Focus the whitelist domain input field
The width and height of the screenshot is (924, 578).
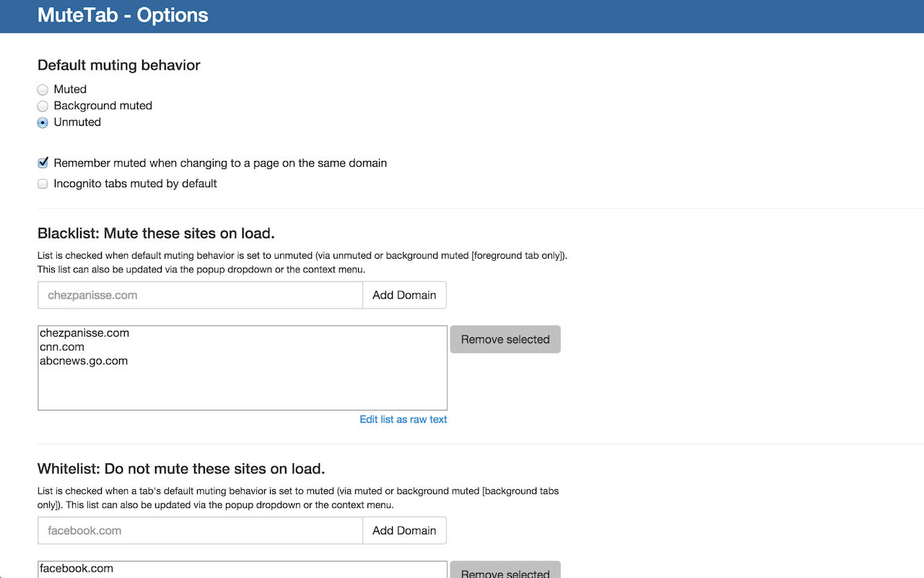click(200, 530)
